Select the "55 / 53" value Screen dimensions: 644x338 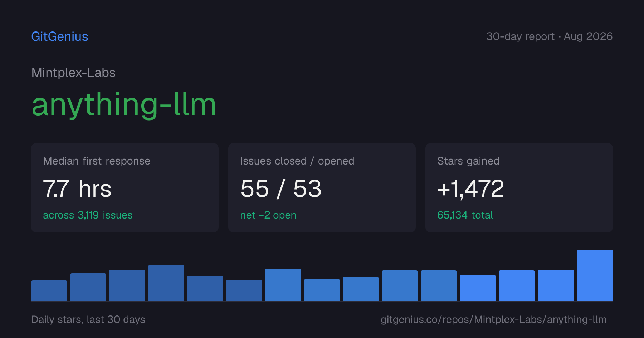[x=281, y=188]
